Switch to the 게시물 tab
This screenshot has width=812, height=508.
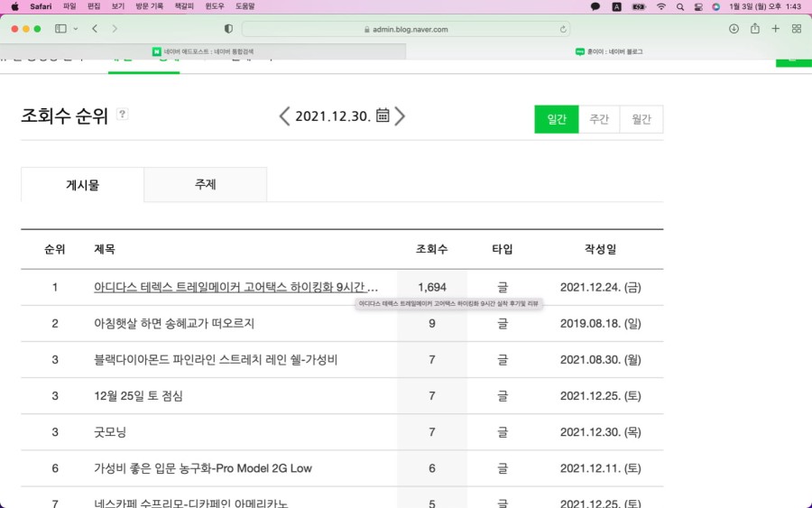point(82,184)
